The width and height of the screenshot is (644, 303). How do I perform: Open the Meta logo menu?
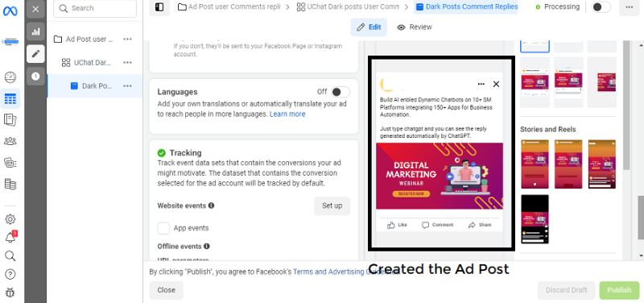(10, 10)
